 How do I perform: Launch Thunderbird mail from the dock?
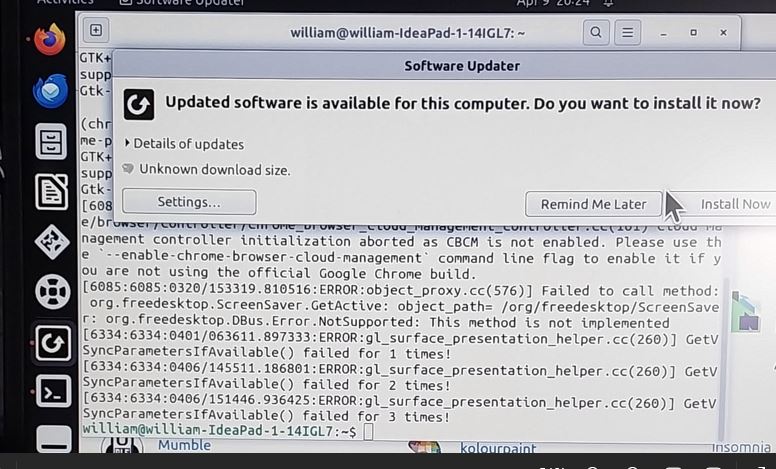click(x=50, y=91)
